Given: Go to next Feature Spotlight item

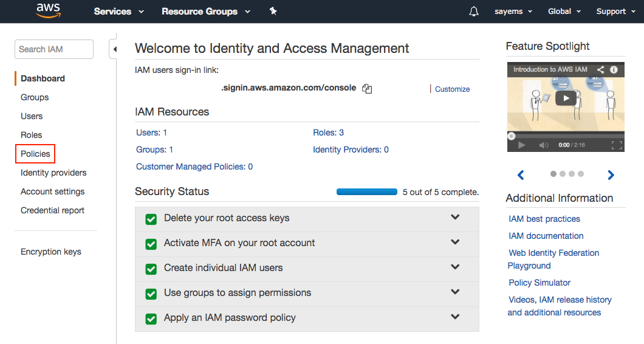Looking at the screenshot, I should 611,175.
